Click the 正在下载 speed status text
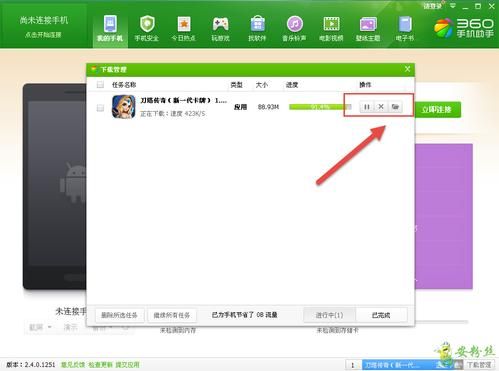The height and width of the screenshot is (371, 499). (173, 114)
